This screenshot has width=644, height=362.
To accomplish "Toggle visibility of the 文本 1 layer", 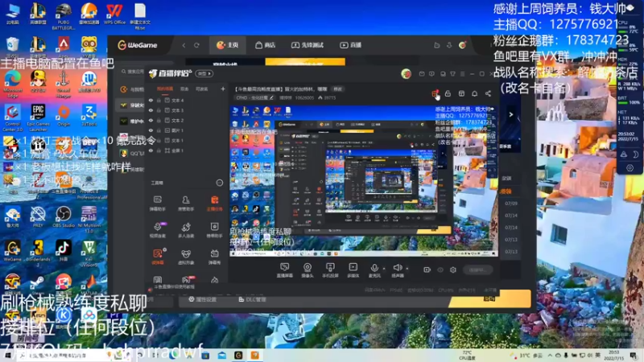I will click(151, 140).
